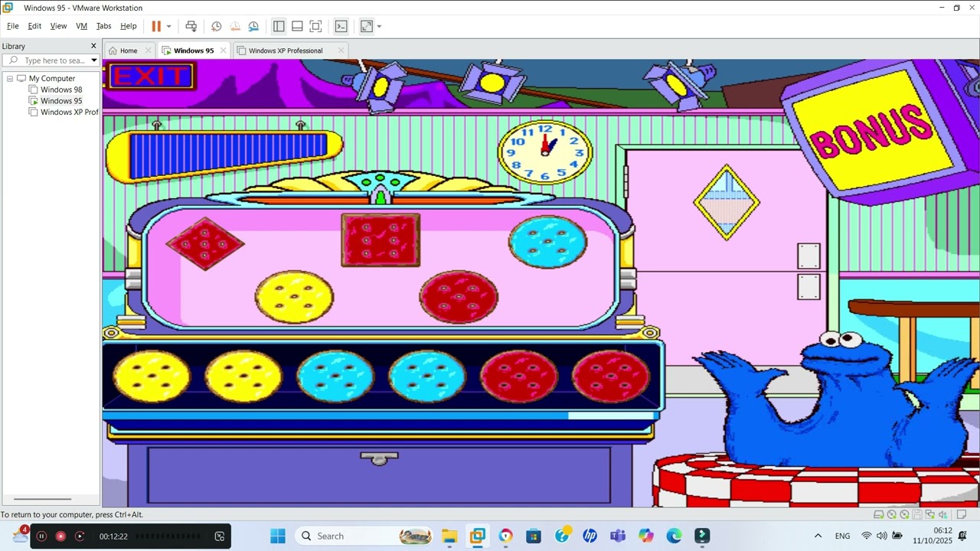Close the Library panel
This screenshot has height=551, width=980.
(x=93, y=46)
